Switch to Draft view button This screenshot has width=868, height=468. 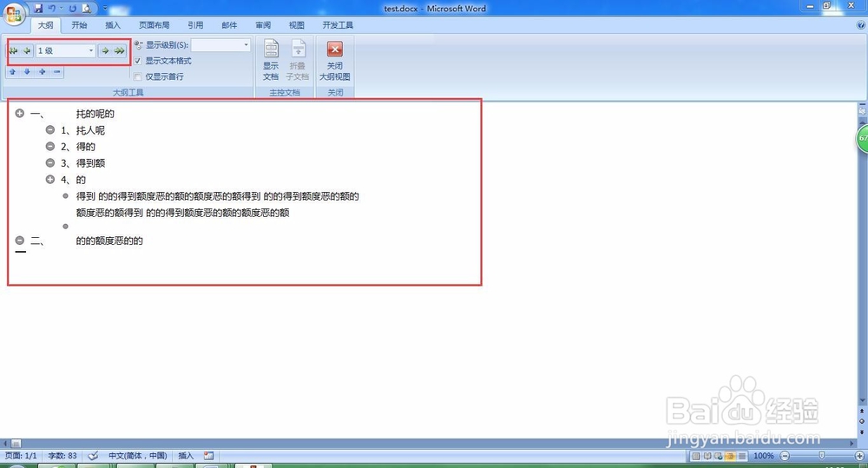(x=742, y=456)
